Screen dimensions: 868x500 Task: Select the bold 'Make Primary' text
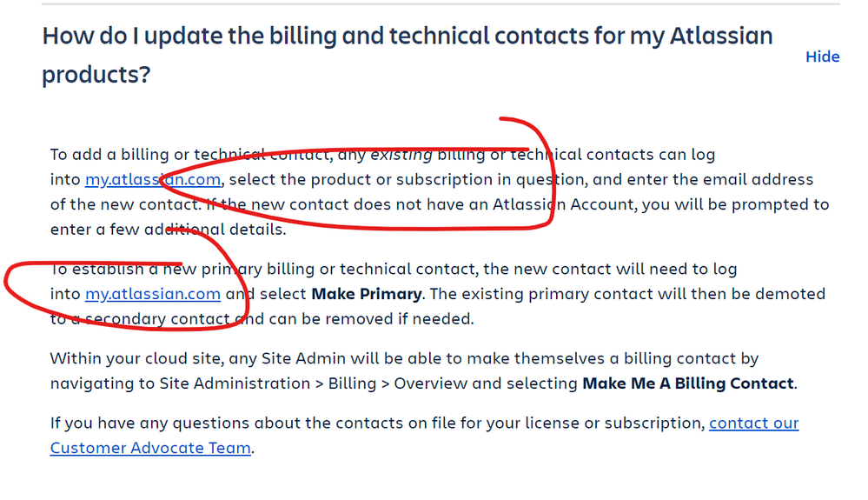tap(367, 293)
